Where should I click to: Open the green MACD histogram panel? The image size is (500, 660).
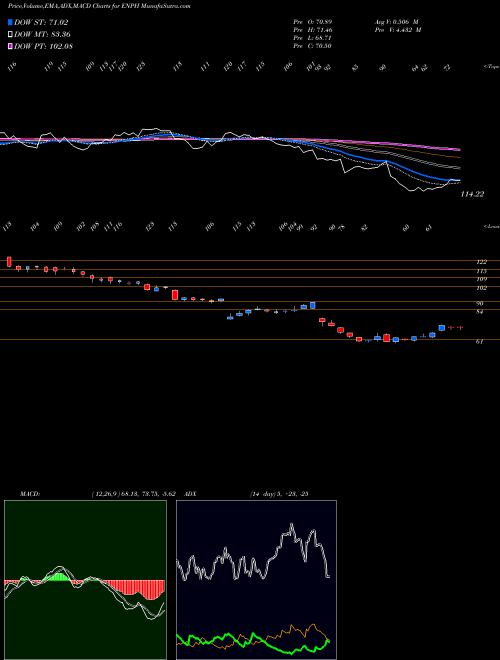click(x=85, y=580)
